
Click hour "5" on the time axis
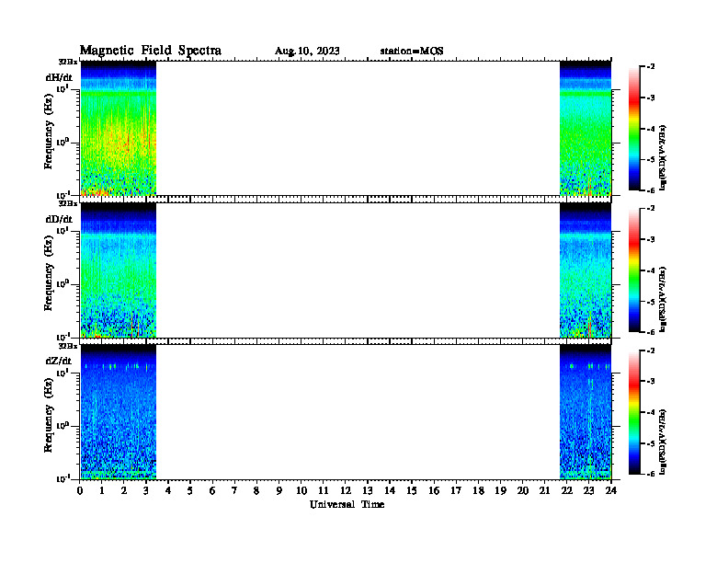click(190, 490)
